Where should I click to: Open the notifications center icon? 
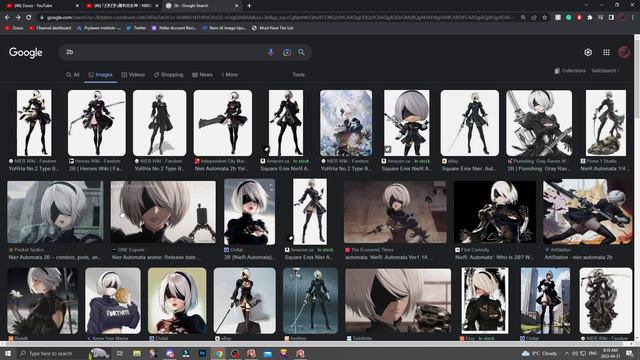(629, 353)
